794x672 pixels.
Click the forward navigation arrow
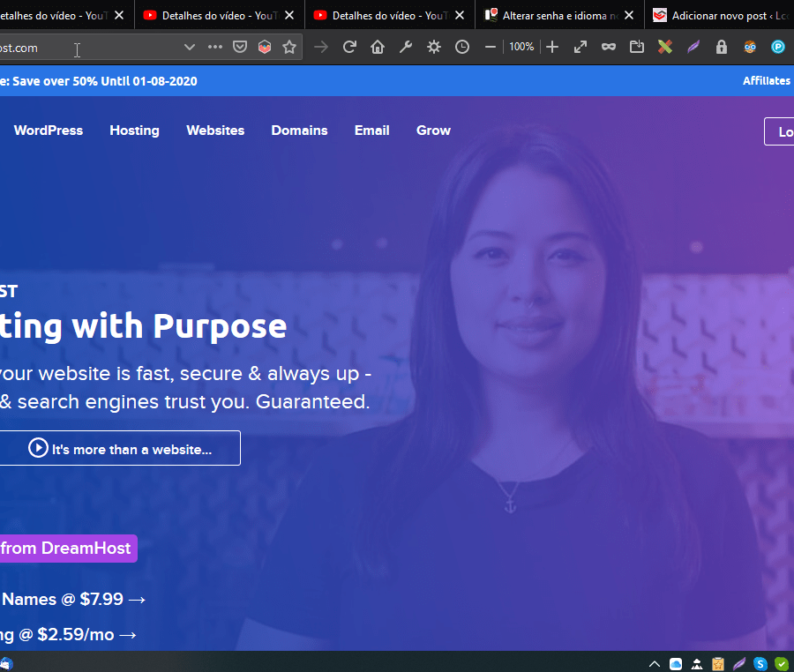[321, 47]
